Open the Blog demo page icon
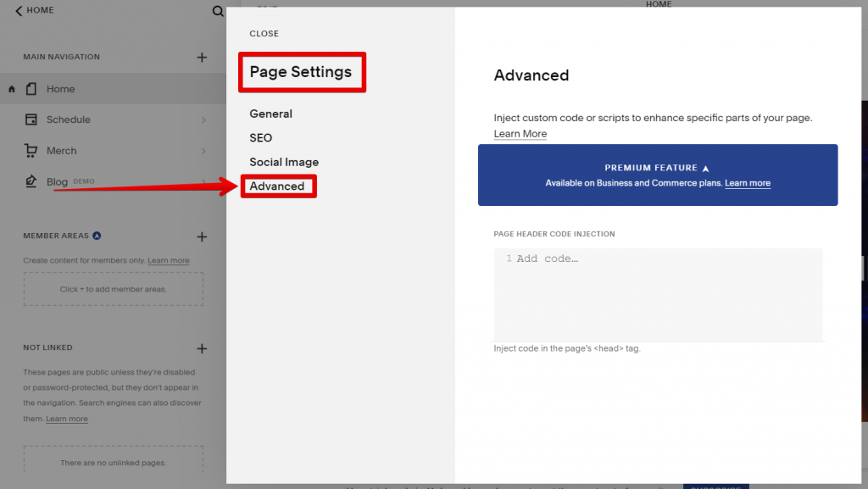Image resolution: width=868 pixels, height=489 pixels. (x=31, y=181)
